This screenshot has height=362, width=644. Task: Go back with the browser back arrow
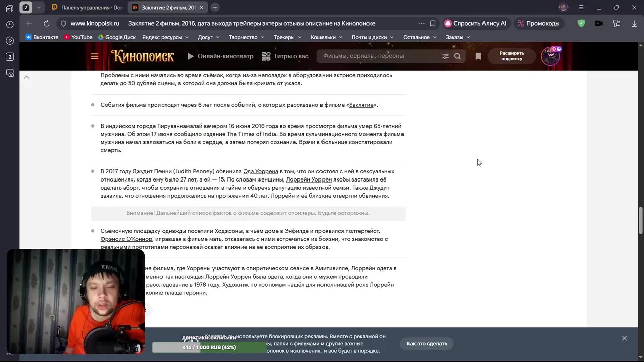29,23
